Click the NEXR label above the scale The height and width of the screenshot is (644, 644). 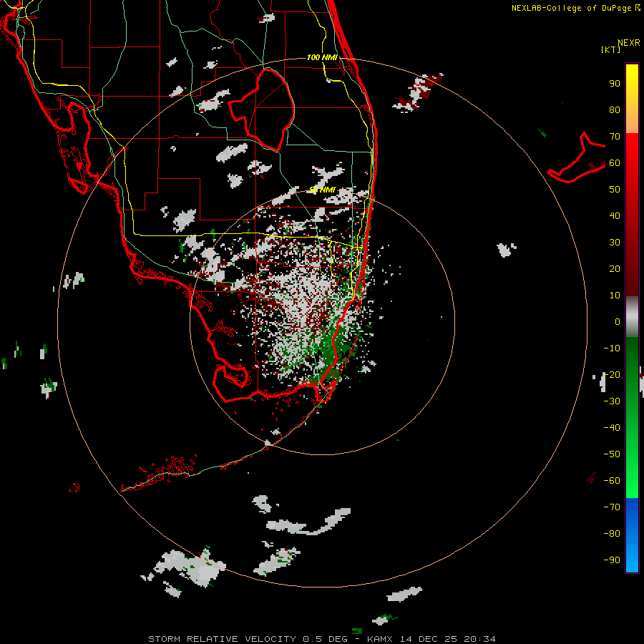click(629, 43)
